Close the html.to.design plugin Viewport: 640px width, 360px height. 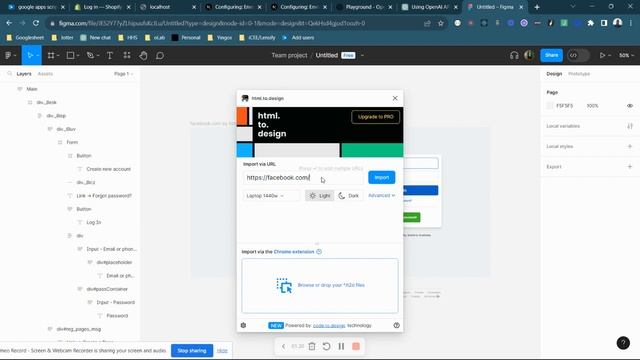pyautogui.click(x=395, y=98)
